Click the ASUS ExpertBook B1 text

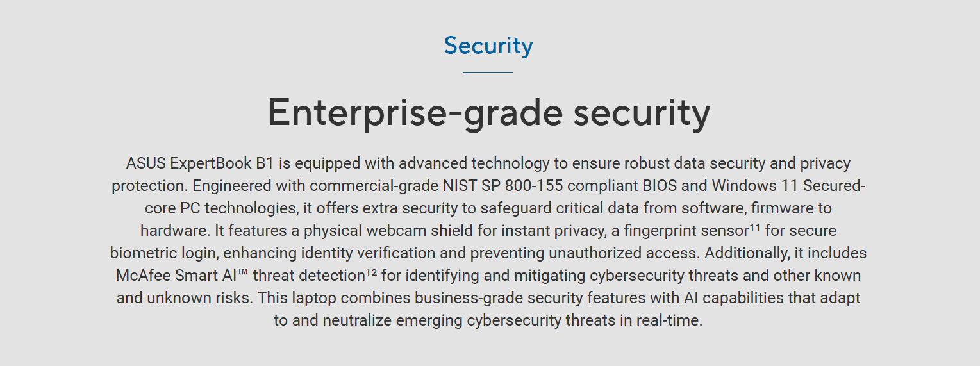coord(200,163)
